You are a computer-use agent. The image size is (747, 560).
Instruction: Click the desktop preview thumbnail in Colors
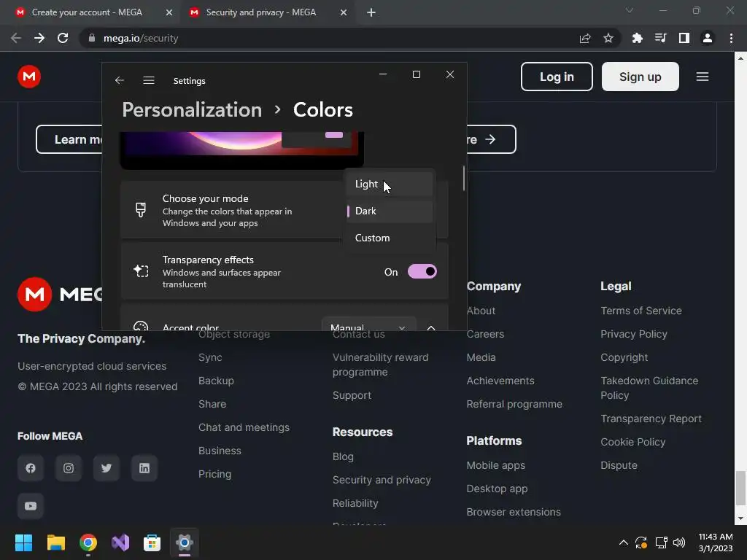point(241,150)
